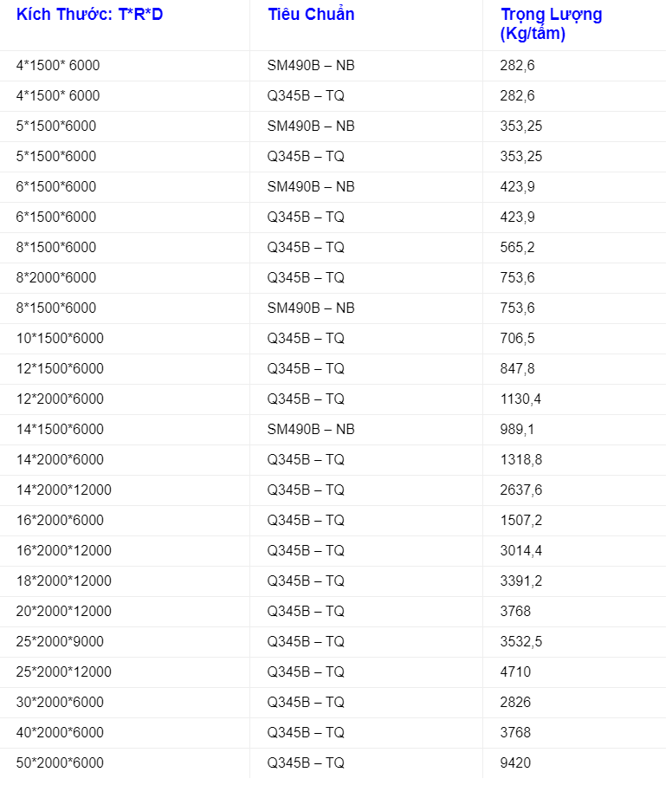Click the weight value 4710
This screenshot has height=798, width=672.
coord(515,672)
